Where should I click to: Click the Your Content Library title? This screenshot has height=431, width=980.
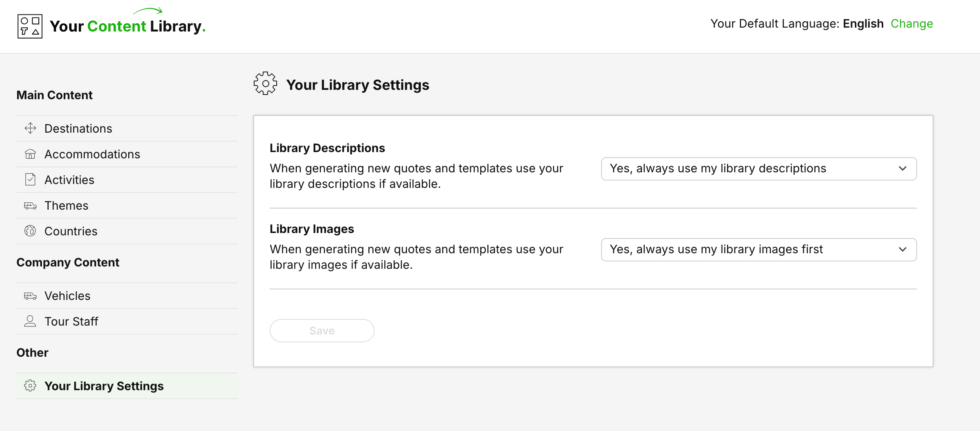click(x=127, y=26)
